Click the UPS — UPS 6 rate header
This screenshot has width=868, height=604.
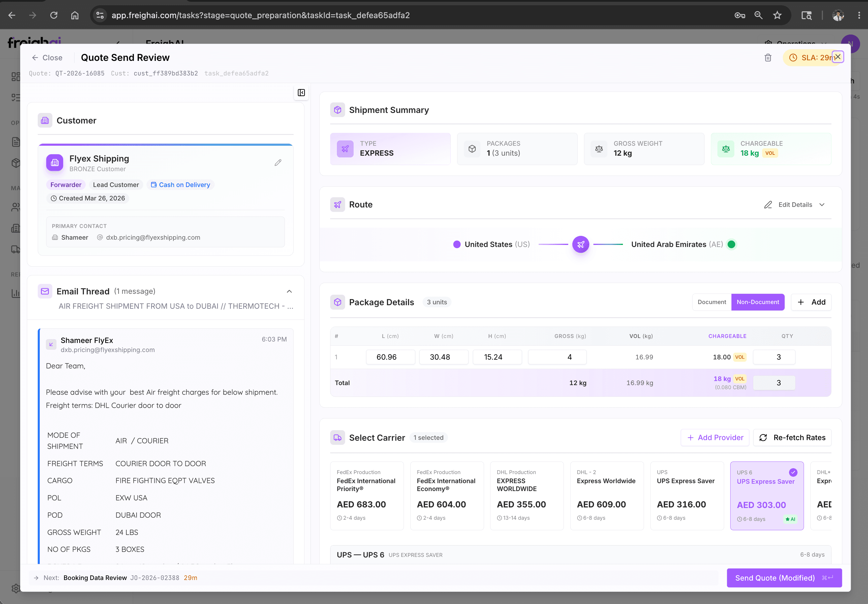click(x=580, y=555)
